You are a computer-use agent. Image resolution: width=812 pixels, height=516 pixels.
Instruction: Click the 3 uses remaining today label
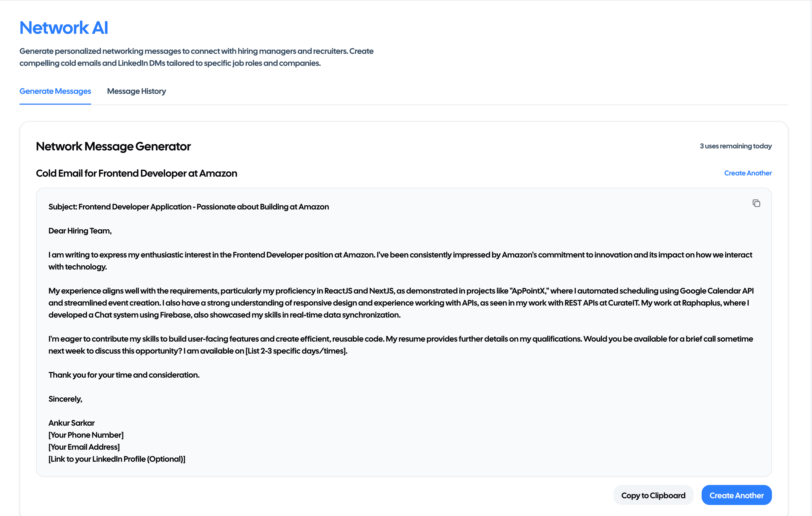tap(735, 146)
